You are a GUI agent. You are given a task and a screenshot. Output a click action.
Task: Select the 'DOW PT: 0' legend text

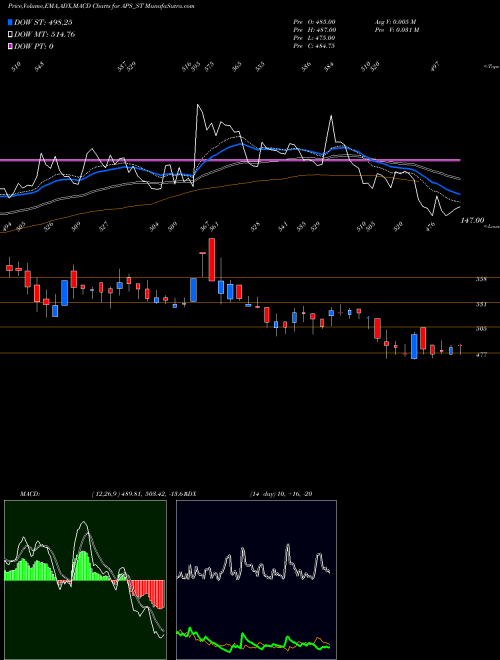point(34,46)
